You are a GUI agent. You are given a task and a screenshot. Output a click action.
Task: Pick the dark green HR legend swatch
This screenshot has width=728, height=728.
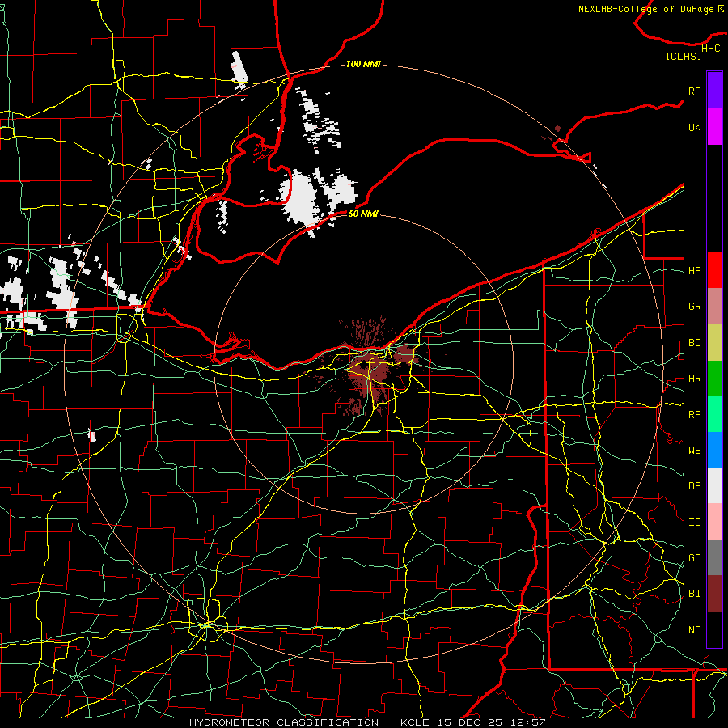coord(714,379)
